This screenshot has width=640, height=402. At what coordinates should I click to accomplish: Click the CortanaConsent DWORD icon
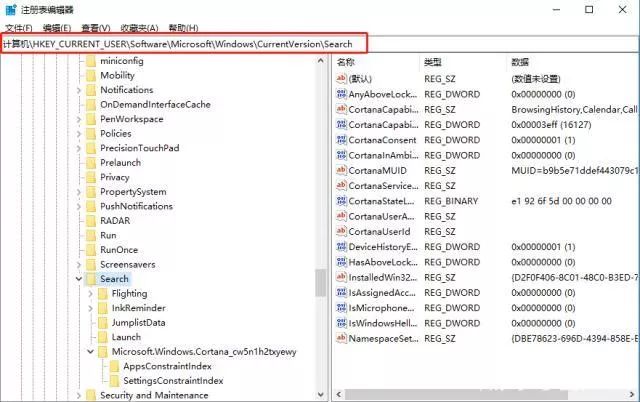(341, 140)
